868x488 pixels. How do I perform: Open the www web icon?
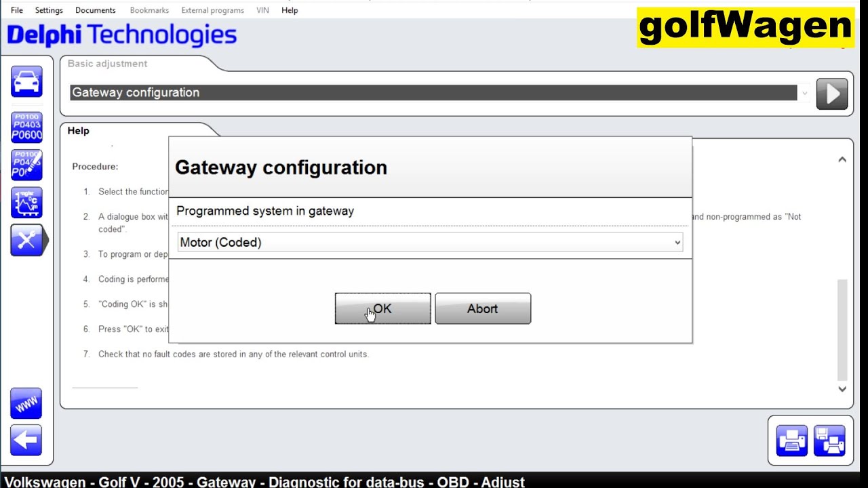point(26,403)
